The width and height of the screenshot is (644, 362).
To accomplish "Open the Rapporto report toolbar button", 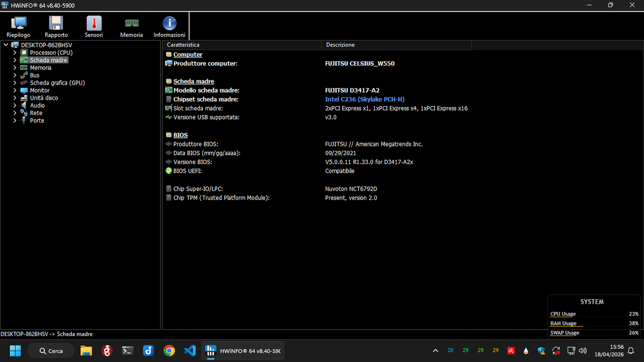I will click(56, 27).
